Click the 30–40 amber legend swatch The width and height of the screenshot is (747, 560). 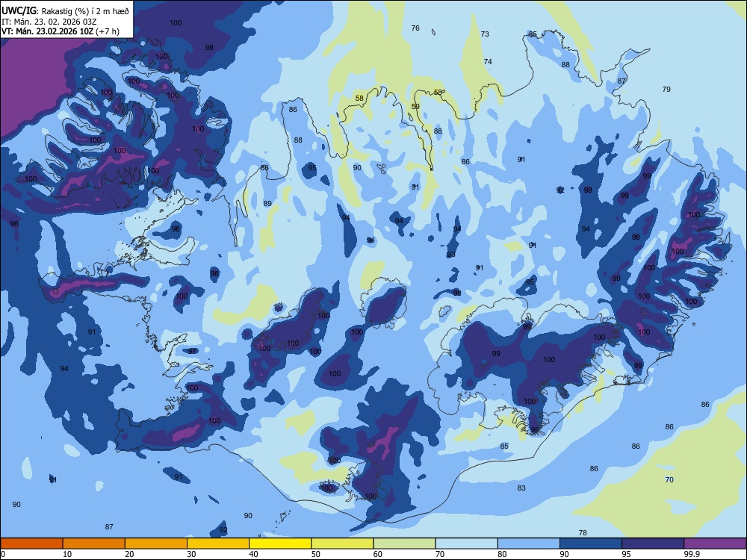[x=218, y=544]
